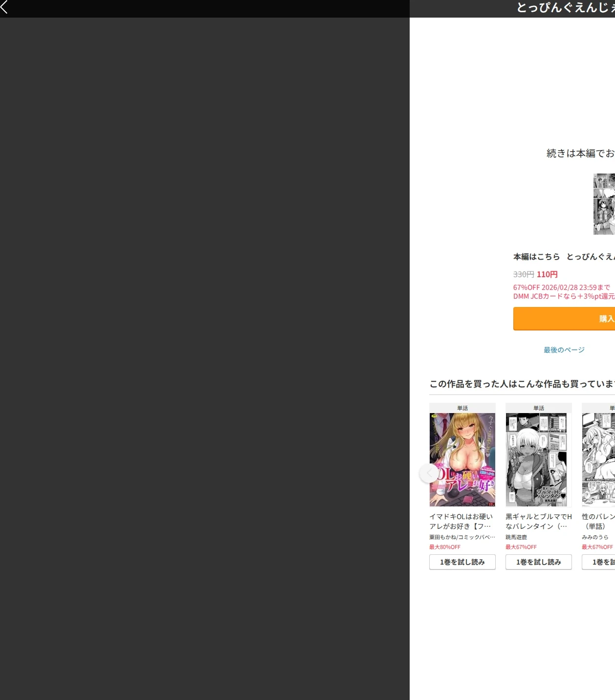615x700 pixels.
Task: Open author link 栗田もかね/コミックバベル
Action: pos(462,537)
